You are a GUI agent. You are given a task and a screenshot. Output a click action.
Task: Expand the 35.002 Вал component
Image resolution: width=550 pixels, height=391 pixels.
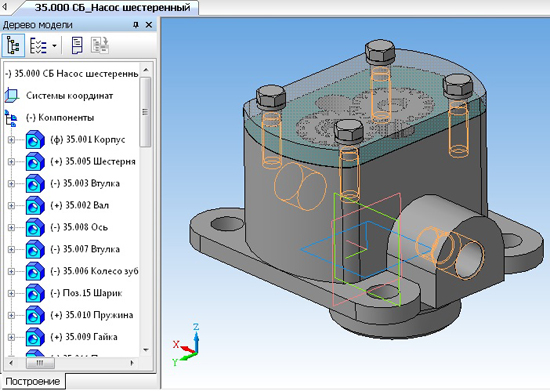pos(11,205)
